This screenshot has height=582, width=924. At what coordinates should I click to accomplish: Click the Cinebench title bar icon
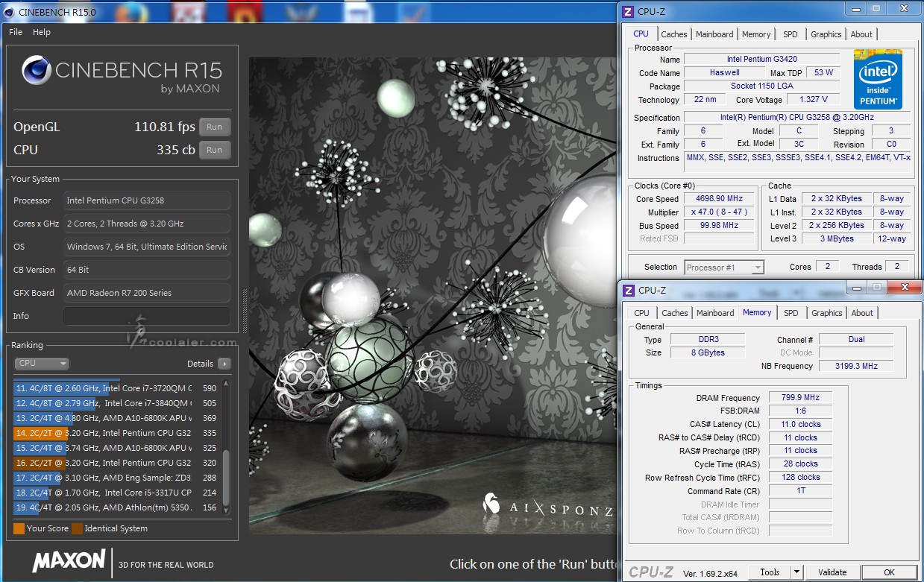click(x=9, y=11)
